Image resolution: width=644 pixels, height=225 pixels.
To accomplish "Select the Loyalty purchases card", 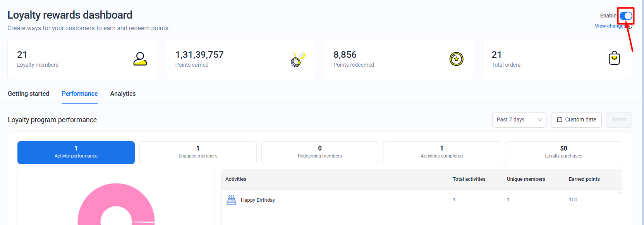I will point(563,152).
